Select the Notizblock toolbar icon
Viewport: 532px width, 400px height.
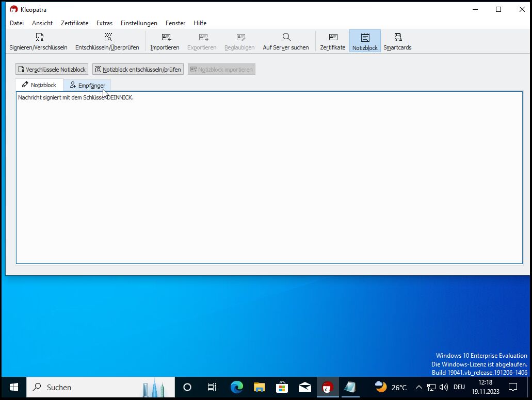tap(365, 41)
